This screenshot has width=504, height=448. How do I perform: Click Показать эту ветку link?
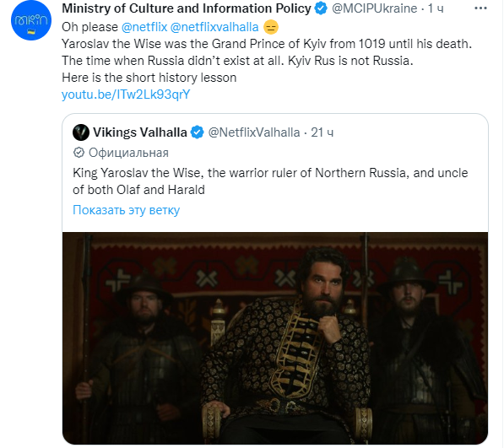(127, 210)
